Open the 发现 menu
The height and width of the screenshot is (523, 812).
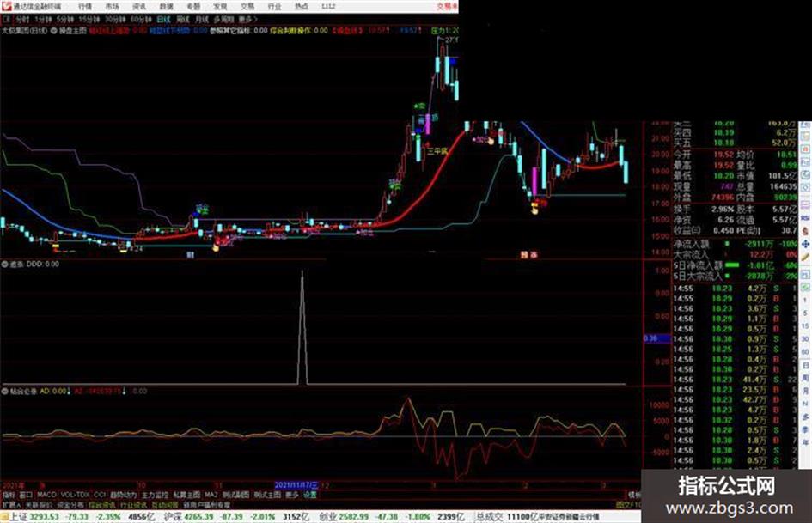(x=220, y=7)
